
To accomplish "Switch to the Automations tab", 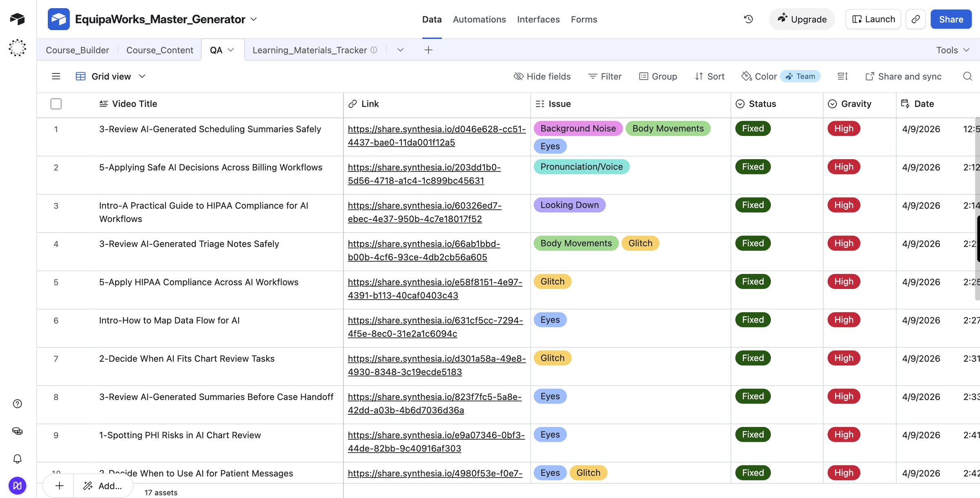I will 479,19.
